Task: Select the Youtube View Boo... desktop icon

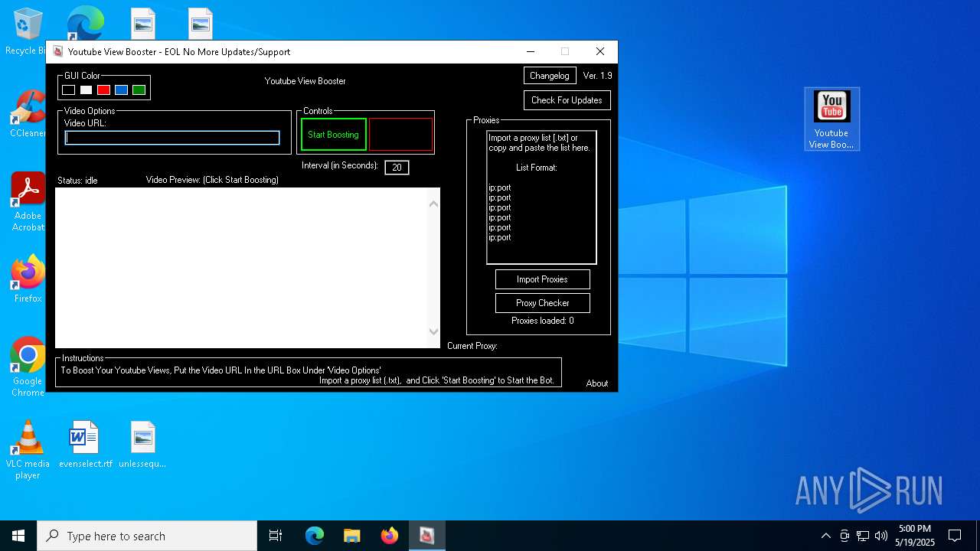Action: pyautogui.click(x=831, y=119)
